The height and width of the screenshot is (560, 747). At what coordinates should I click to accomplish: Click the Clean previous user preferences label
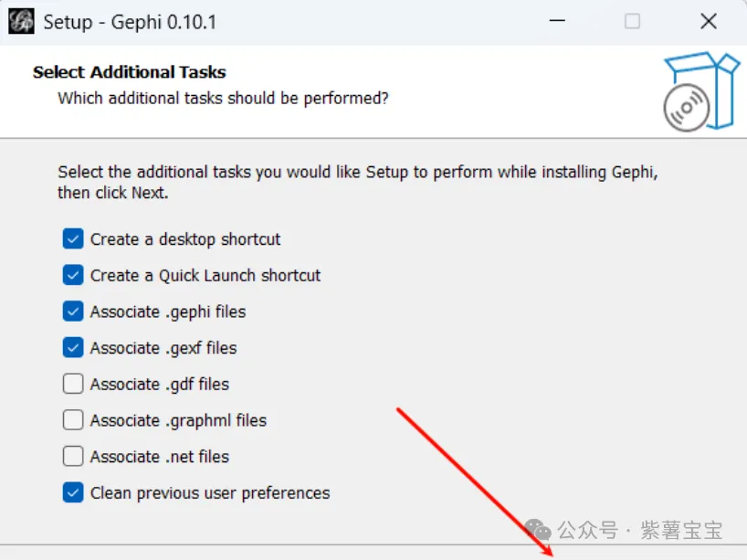[x=210, y=493]
